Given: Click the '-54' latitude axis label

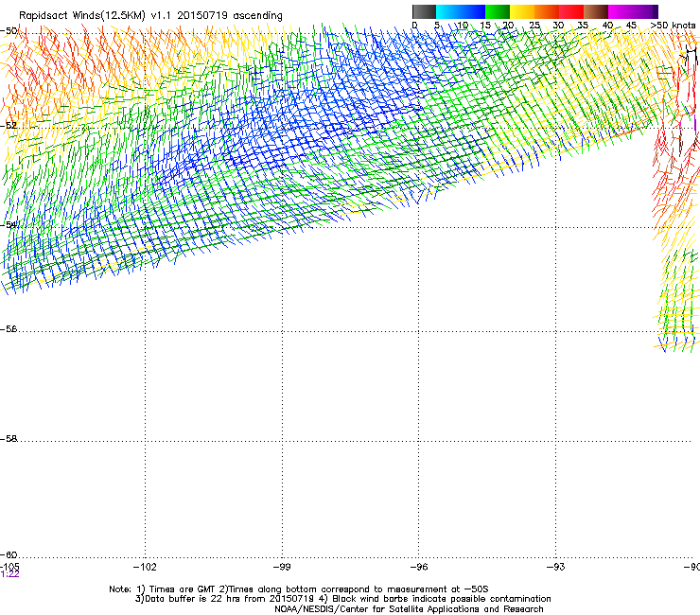Looking at the screenshot, I should [x=9, y=224].
